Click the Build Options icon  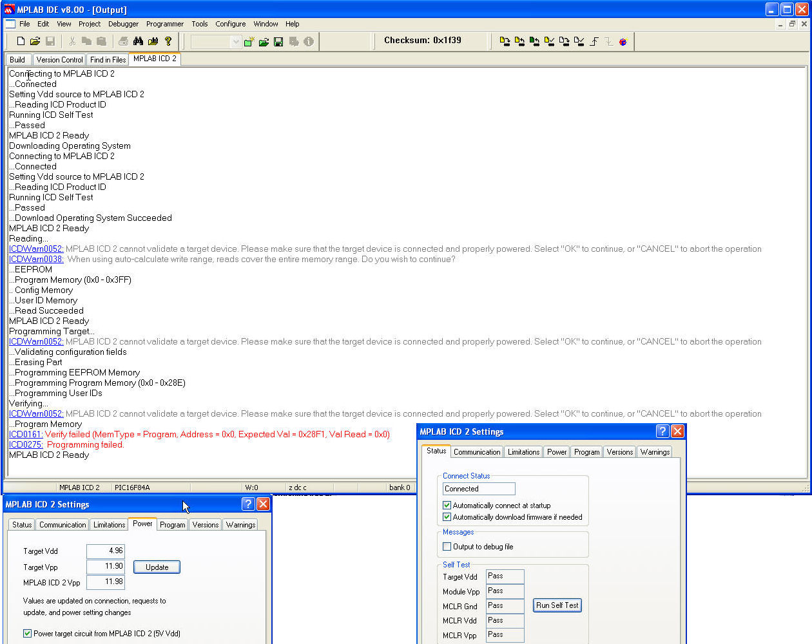coord(294,41)
